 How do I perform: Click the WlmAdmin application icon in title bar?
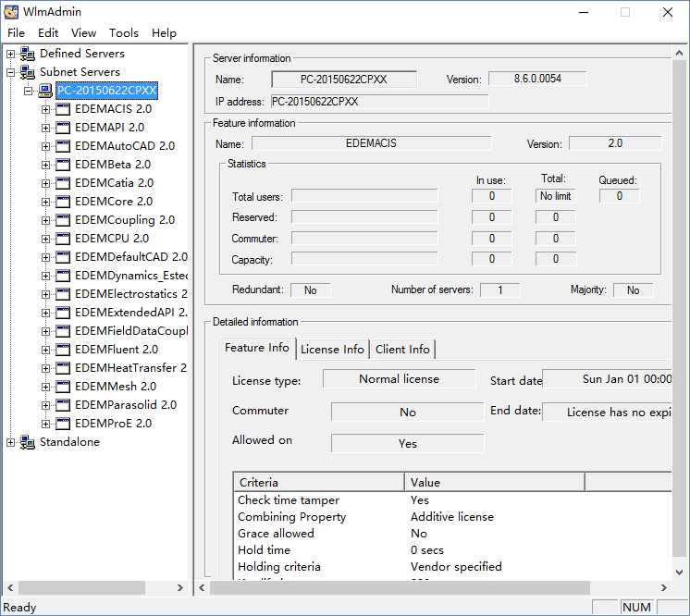coord(11,12)
